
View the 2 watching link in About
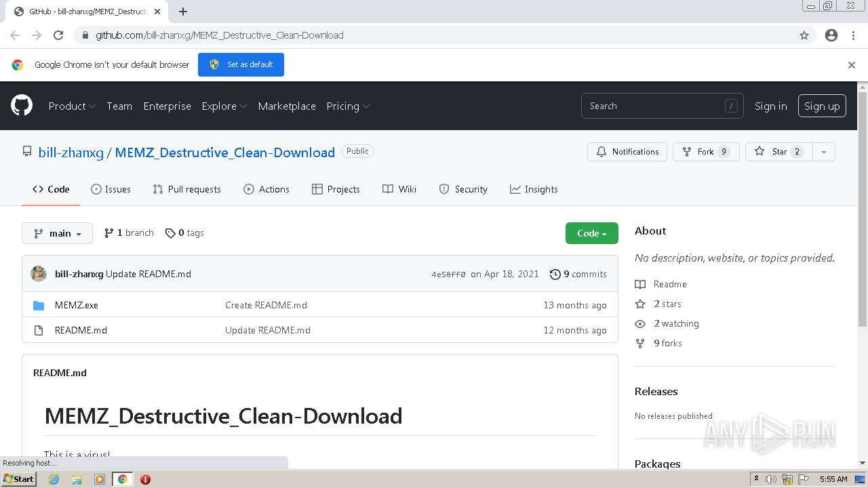(x=667, y=324)
